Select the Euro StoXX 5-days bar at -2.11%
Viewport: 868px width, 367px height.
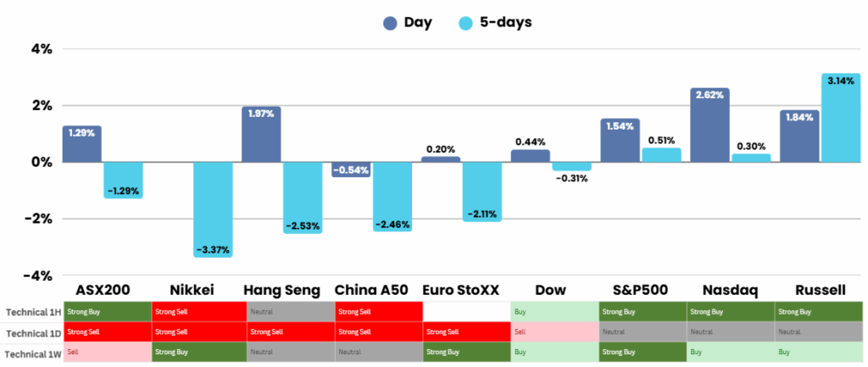pos(481,192)
